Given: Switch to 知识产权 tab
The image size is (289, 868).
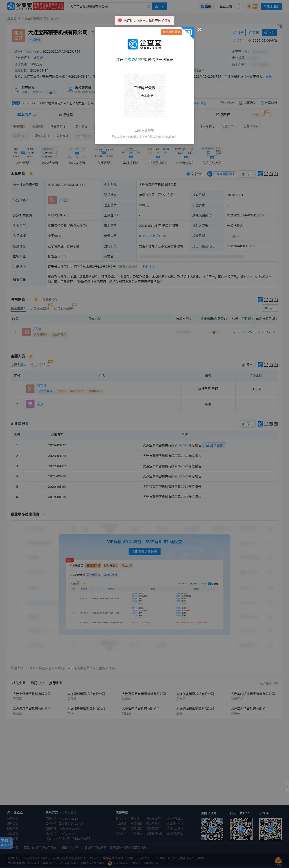Looking at the screenshot, I should pos(223,115).
